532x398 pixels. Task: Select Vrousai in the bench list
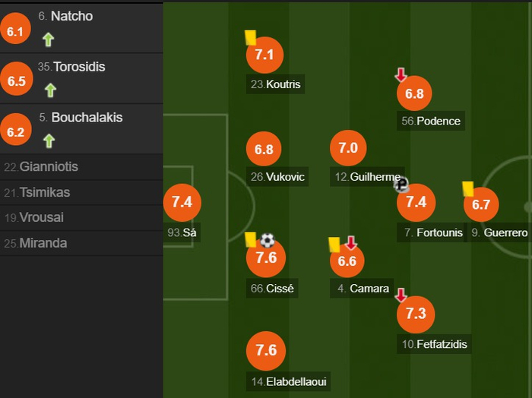coord(42,218)
